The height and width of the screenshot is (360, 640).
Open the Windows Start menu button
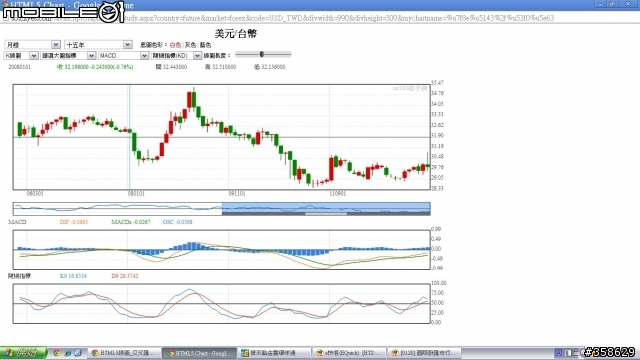pyautogui.click(x=23, y=353)
